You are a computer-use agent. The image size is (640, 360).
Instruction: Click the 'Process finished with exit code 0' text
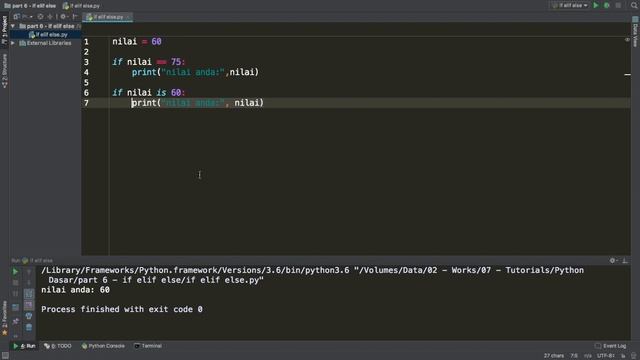click(x=122, y=309)
